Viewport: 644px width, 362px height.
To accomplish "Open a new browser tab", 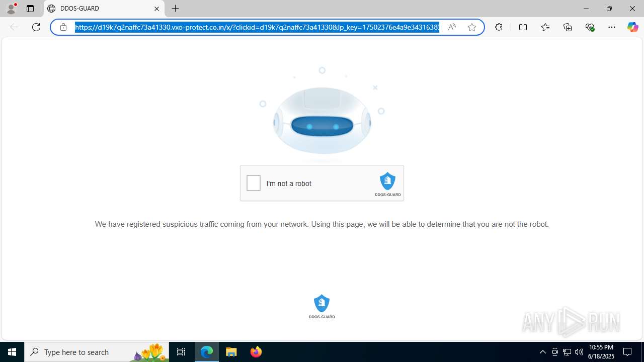I will (175, 9).
